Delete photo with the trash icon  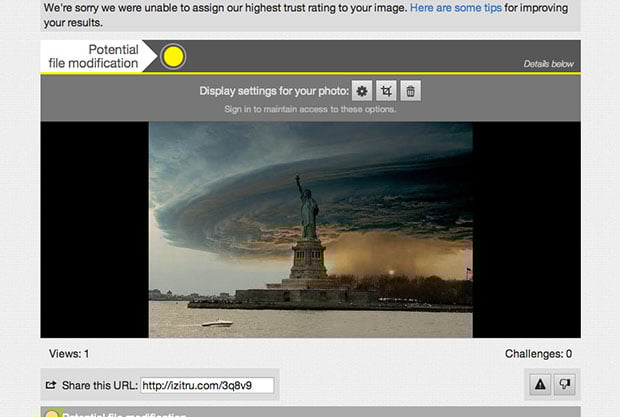tap(410, 91)
